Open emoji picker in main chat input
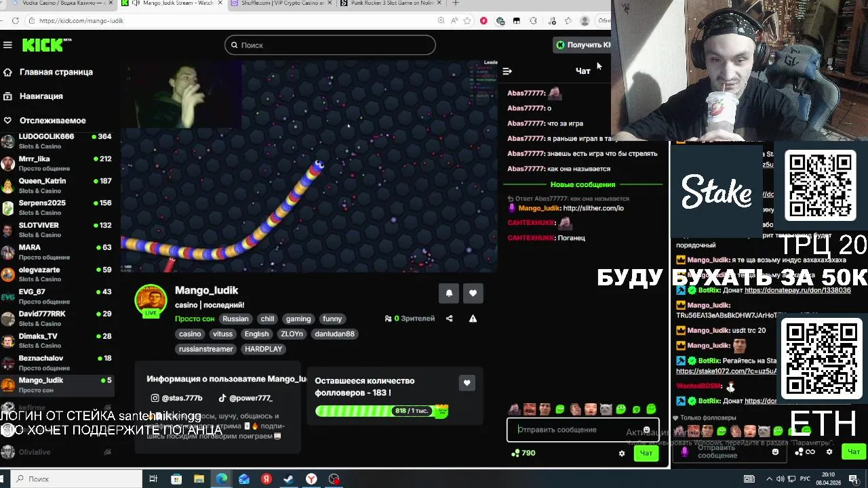This screenshot has width=868, height=488. point(646,430)
